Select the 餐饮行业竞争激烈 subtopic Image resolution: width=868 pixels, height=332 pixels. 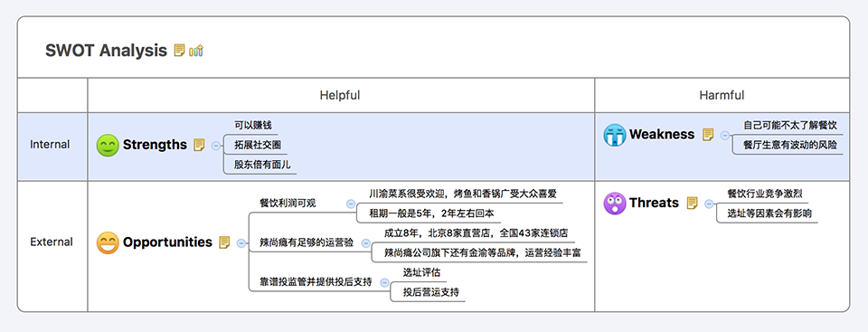pyautogui.click(x=765, y=194)
